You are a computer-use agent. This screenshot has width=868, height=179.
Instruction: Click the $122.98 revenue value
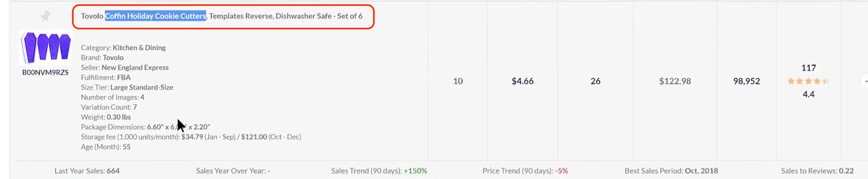[675, 81]
